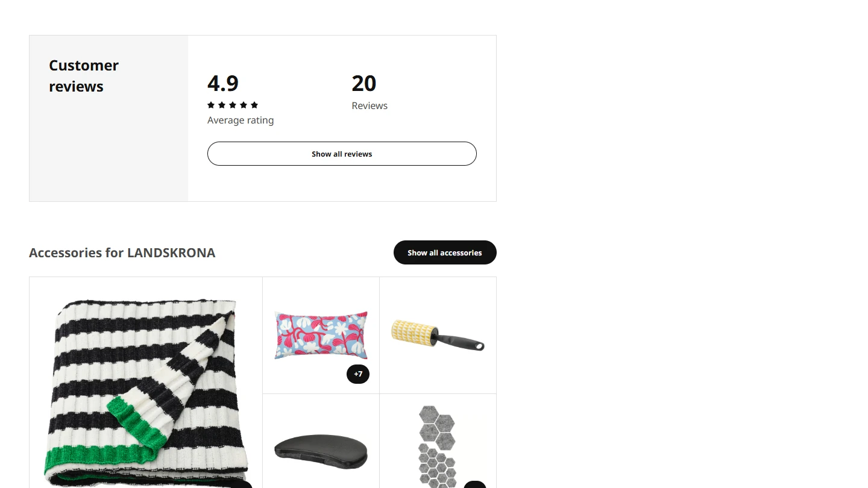
Task: Click the Average rating label
Action: click(x=241, y=120)
